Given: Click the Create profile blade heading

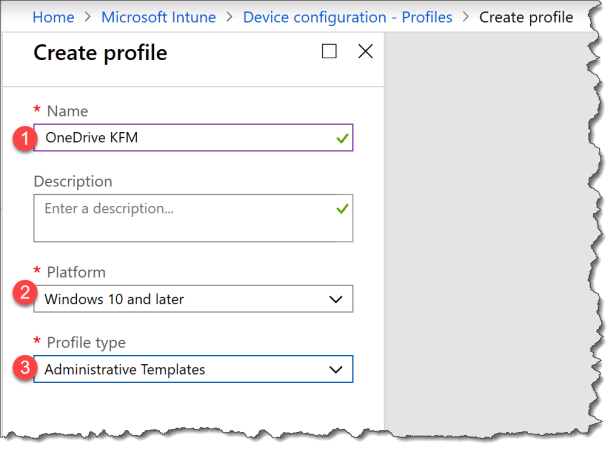Looking at the screenshot, I should [x=100, y=53].
